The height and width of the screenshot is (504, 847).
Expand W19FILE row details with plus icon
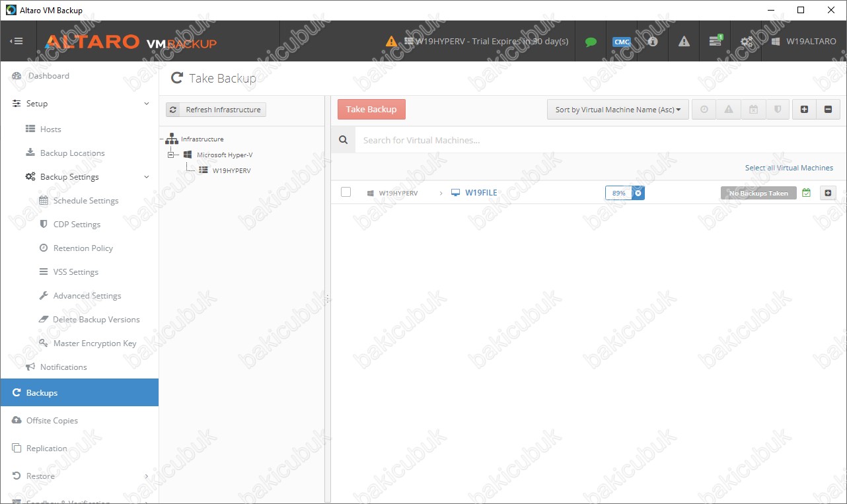[x=828, y=193]
